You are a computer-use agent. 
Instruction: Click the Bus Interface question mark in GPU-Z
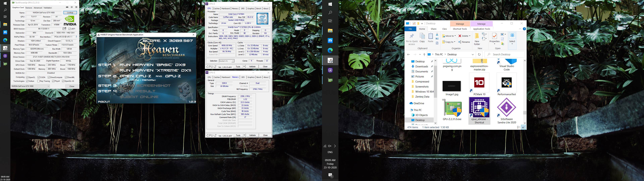point(76,37)
